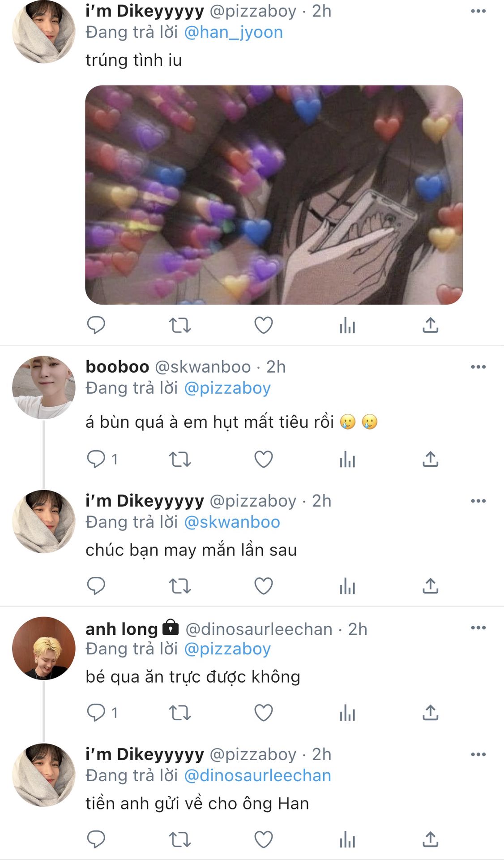Open more options on anh long's tweet
This screenshot has height=860, width=504.
478,628
